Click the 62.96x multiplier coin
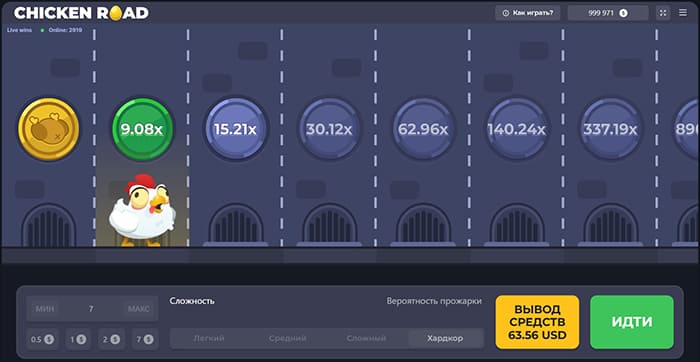This screenshot has width=700, height=362. [423, 129]
